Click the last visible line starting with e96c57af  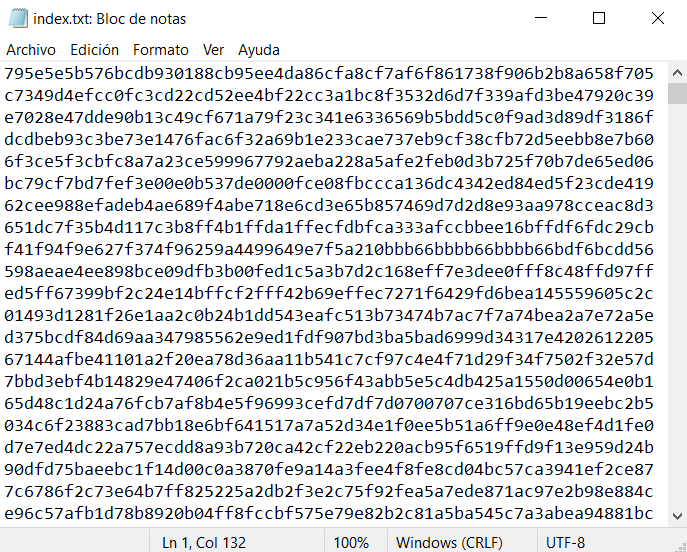click(329, 513)
